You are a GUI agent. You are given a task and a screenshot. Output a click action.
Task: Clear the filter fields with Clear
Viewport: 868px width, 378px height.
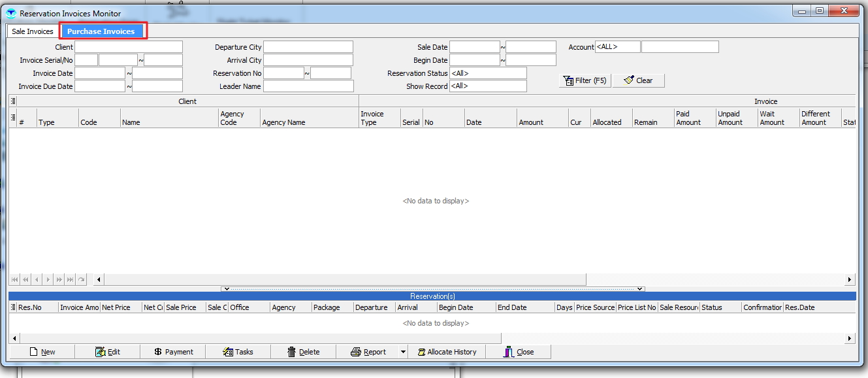click(x=638, y=80)
